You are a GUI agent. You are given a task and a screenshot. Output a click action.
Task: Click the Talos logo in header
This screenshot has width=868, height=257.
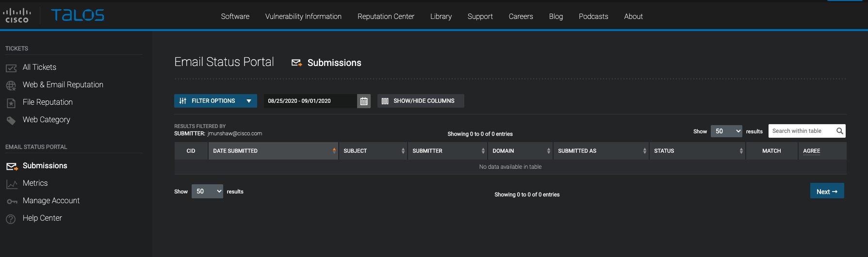click(78, 15)
